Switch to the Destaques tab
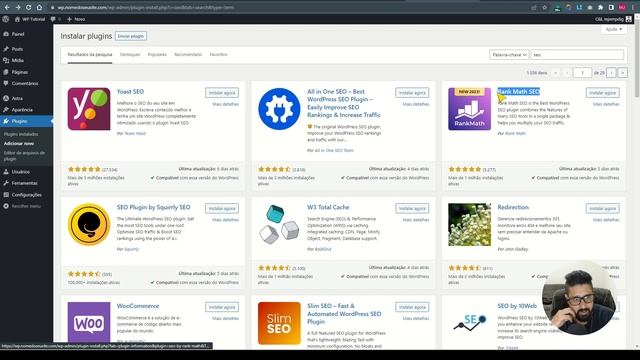Screen dimensions: 640x360 (130, 55)
